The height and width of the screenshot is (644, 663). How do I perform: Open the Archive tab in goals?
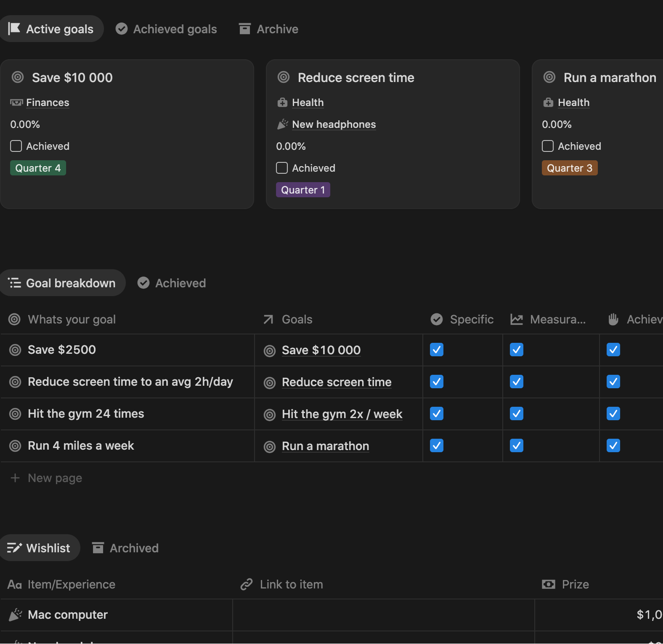click(268, 29)
